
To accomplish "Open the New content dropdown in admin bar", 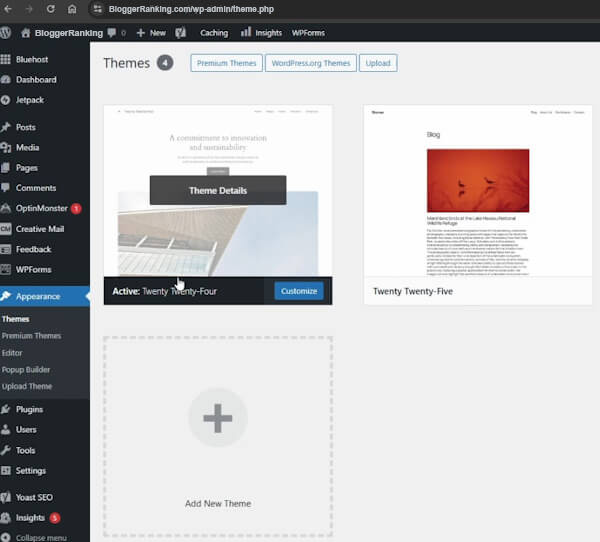I will (x=150, y=32).
